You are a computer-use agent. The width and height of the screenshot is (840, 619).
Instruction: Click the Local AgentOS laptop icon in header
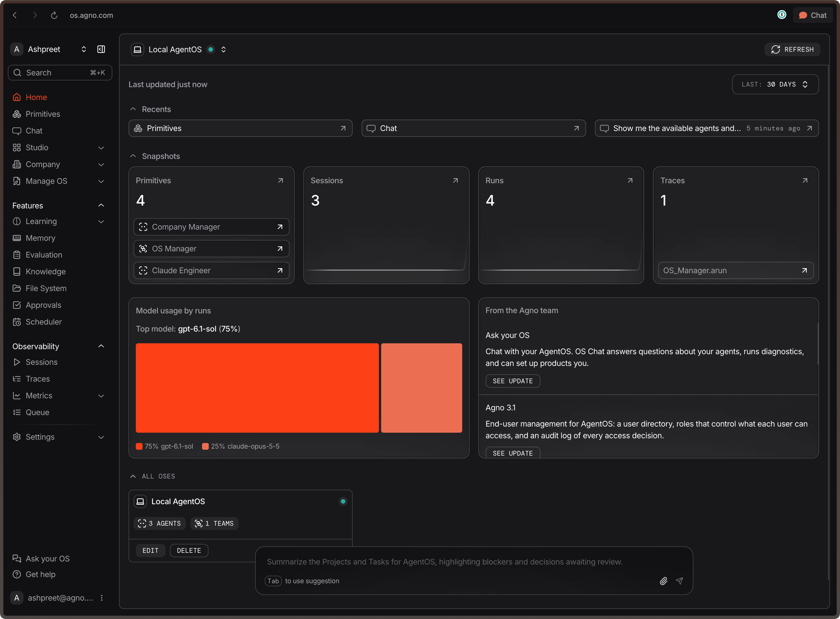click(x=137, y=49)
